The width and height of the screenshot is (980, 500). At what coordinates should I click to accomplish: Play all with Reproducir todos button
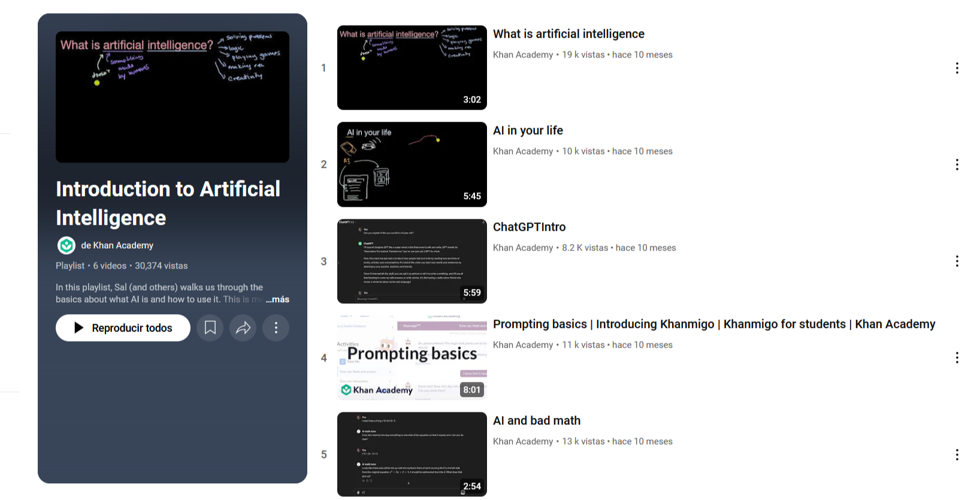coord(123,328)
